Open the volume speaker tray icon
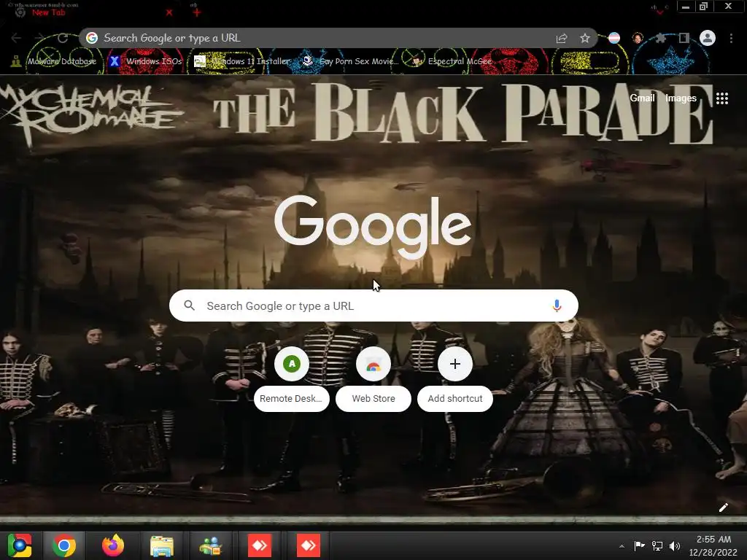Viewport: 747px width, 560px height. (x=675, y=545)
